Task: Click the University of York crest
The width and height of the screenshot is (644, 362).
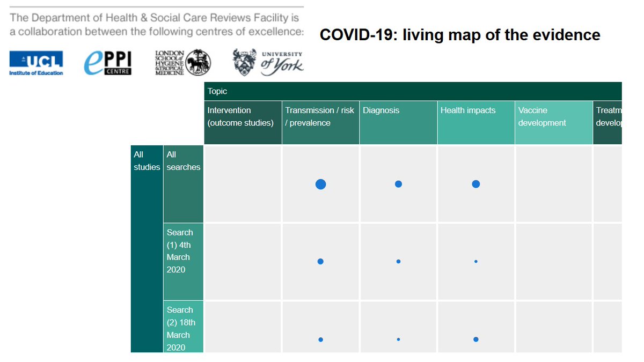Action: pyautogui.click(x=267, y=61)
